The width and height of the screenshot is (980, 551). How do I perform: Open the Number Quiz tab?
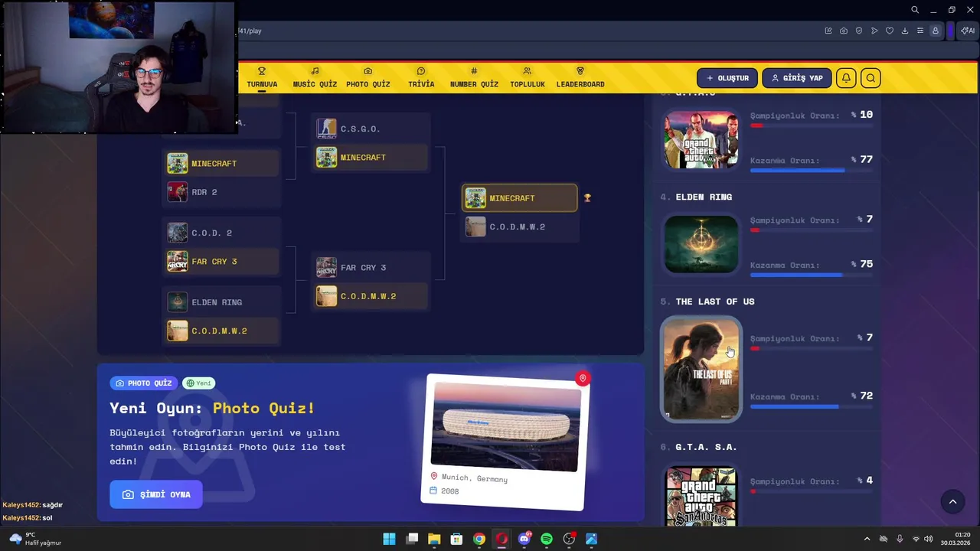pos(474,77)
